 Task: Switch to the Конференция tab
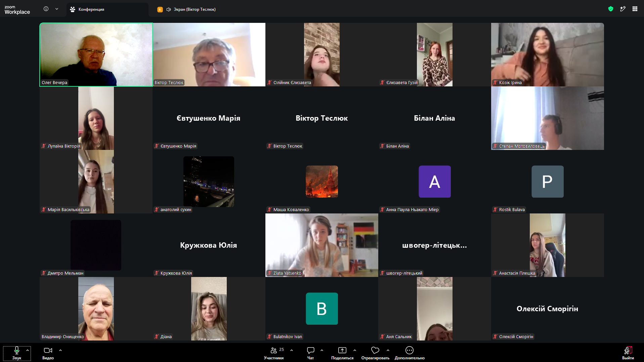click(108, 9)
